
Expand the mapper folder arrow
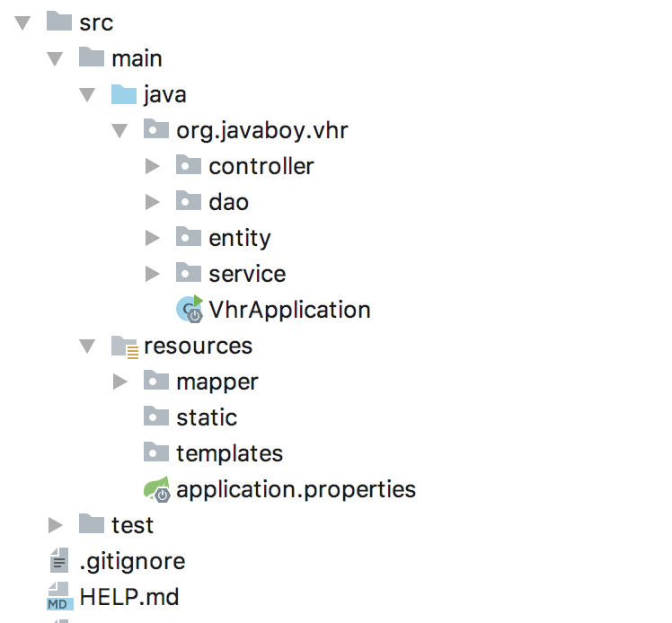pos(119,382)
